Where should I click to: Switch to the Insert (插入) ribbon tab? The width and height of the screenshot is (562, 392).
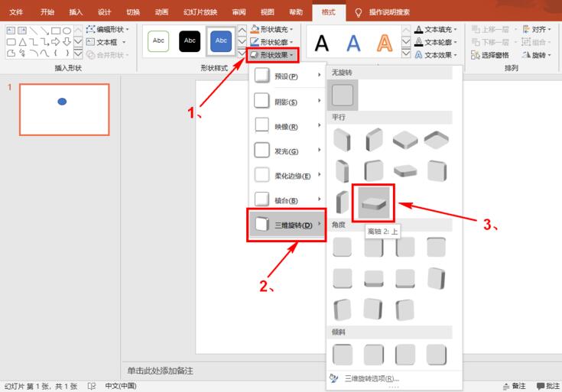(x=76, y=12)
